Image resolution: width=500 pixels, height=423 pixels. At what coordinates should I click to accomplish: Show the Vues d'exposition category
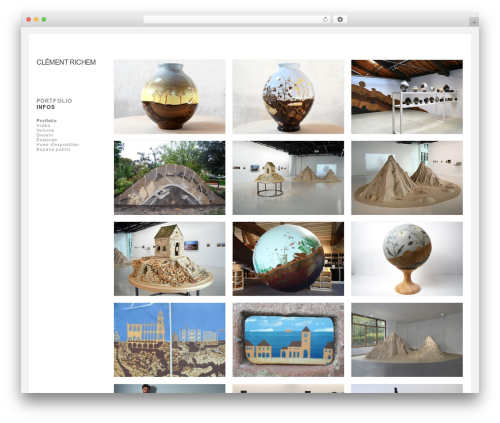pyautogui.click(x=58, y=144)
